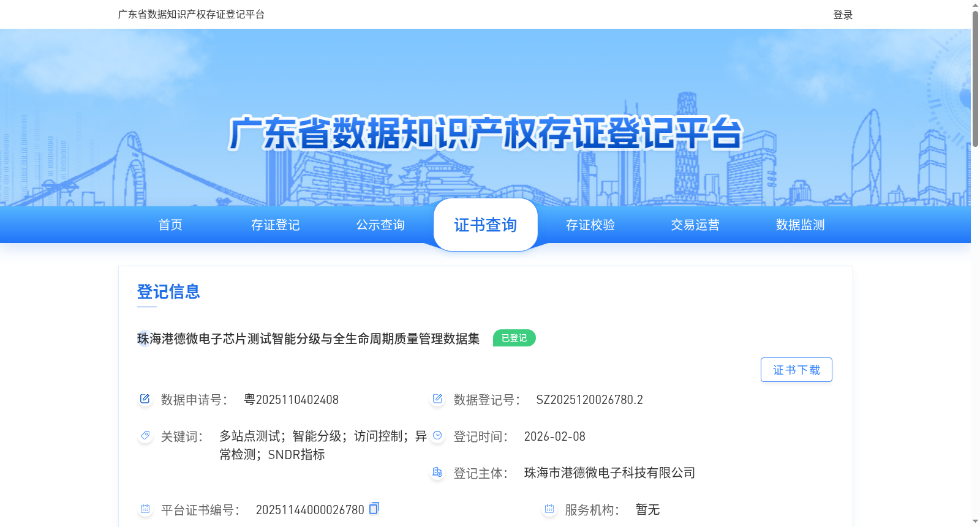Open the 首页 navigation tab
The width and height of the screenshot is (980, 527).
pos(170,225)
